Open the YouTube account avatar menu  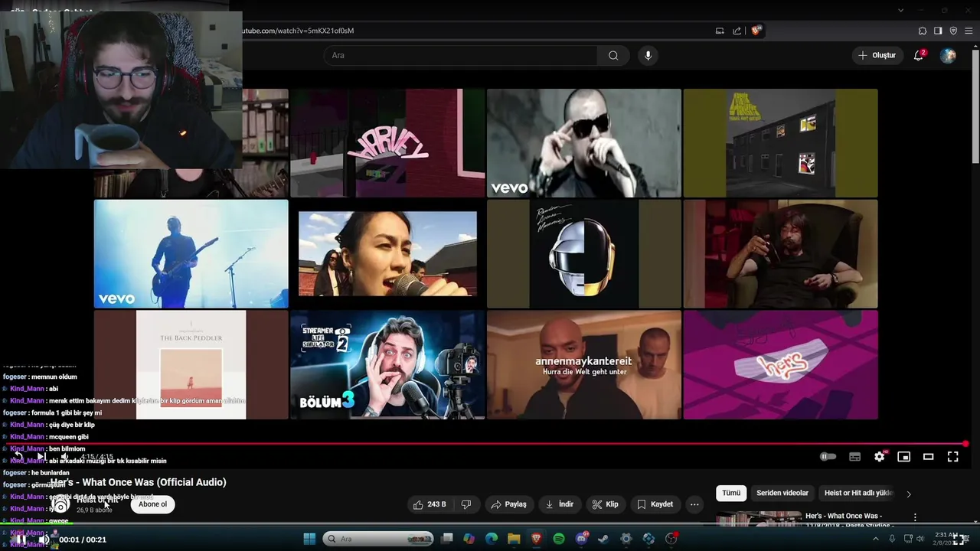pyautogui.click(x=948, y=55)
